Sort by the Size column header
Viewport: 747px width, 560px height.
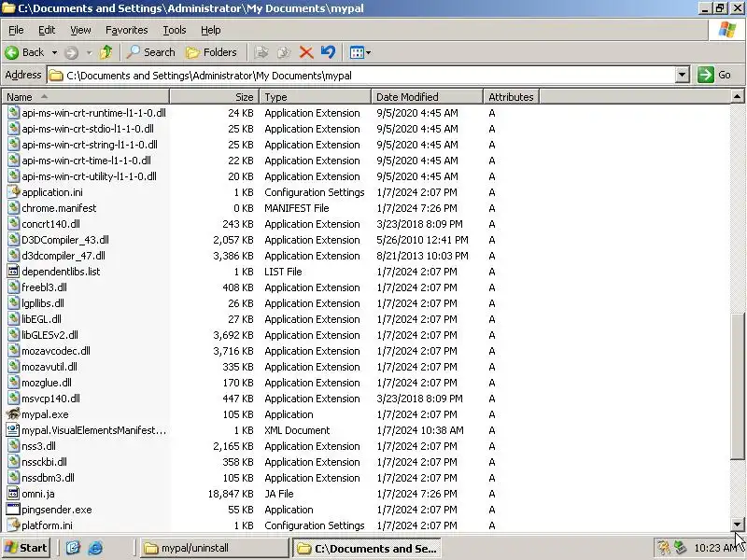click(x=214, y=97)
